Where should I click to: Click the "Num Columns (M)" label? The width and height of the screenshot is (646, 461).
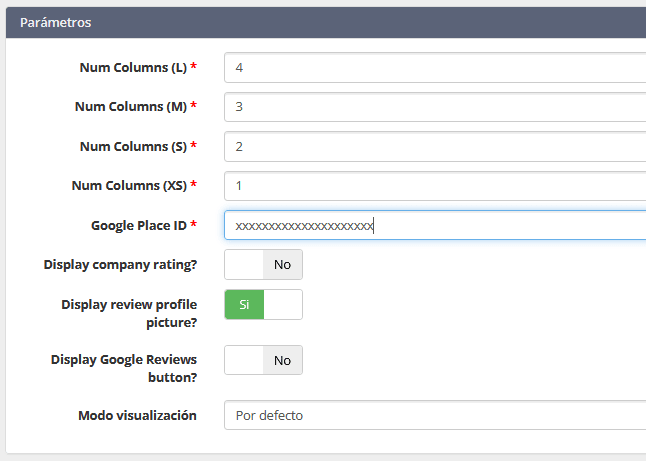pos(130,107)
